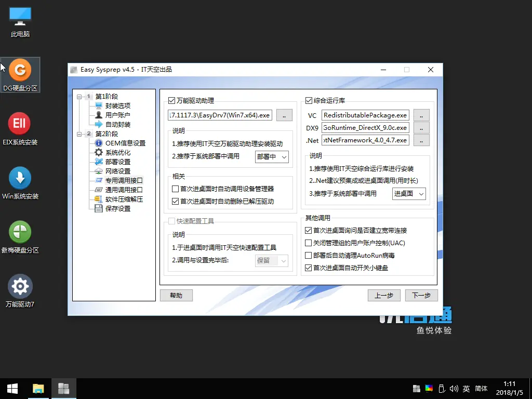The image size is (532, 399).
Task: Click the 用户账户 person icon in tree
Action: (x=98, y=115)
